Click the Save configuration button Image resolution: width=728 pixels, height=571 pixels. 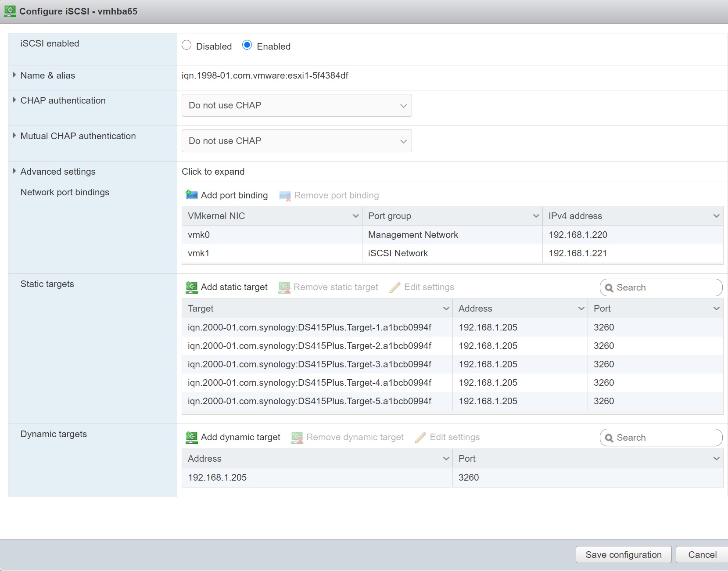click(x=623, y=555)
